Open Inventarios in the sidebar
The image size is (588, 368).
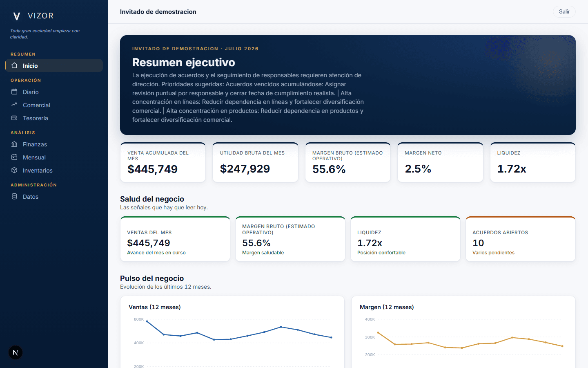tap(54, 170)
